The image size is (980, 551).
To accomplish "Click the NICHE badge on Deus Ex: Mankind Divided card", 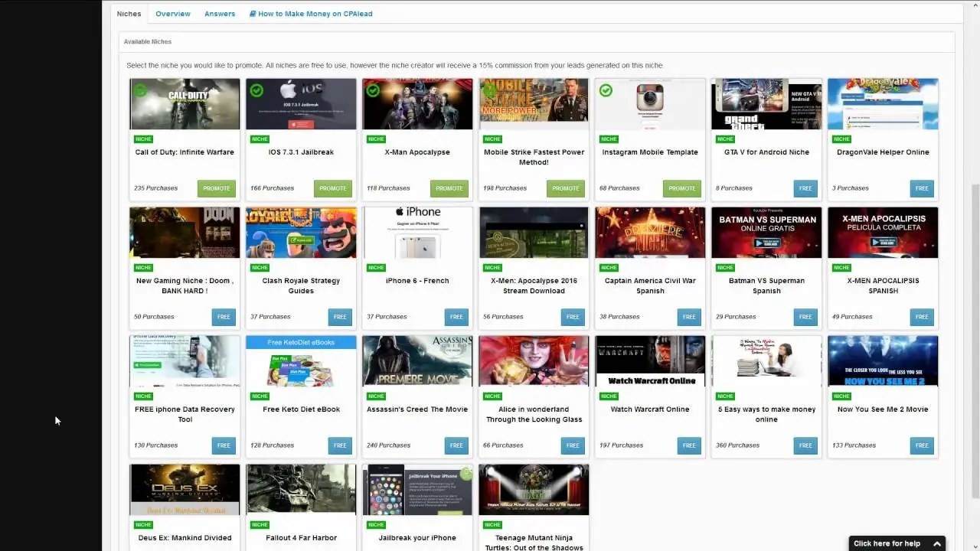I will [143, 525].
